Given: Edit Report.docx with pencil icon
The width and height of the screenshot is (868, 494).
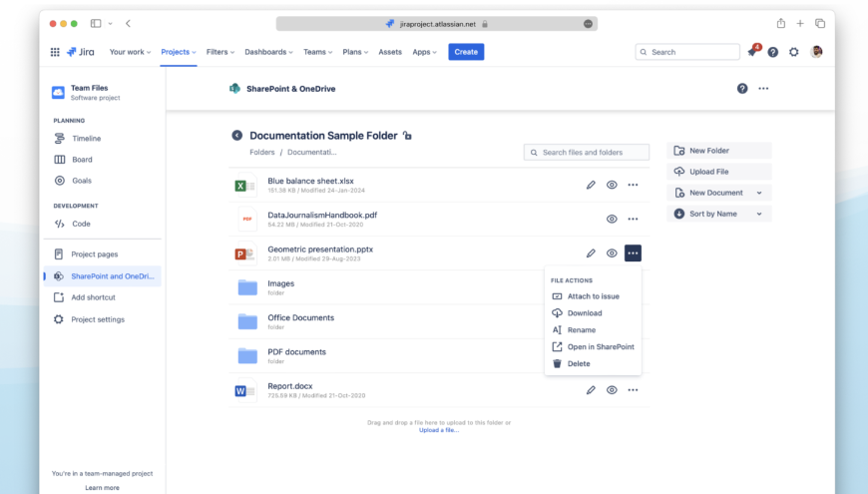Looking at the screenshot, I should (x=591, y=390).
